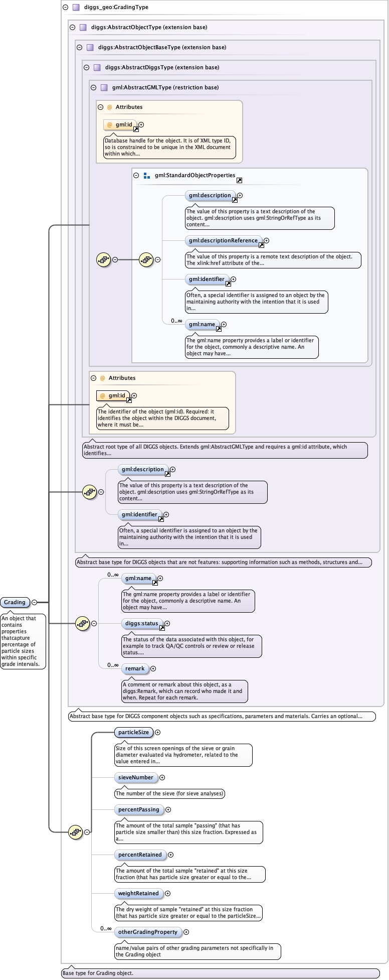This screenshot has width=389, height=980.
Task: Select the gml:id attribute in lower Attributes
Action: coord(113,396)
